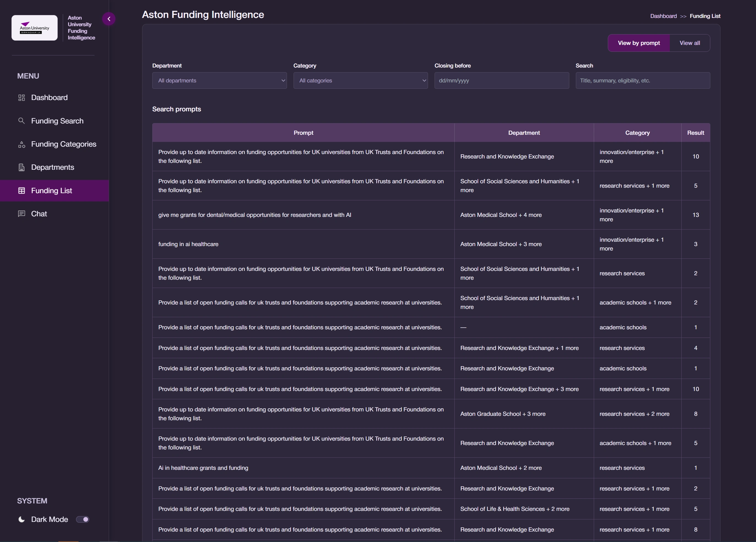This screenshot has width=756, height=542.
Task: Click the Closing before date field
Action: pos(501,81)
